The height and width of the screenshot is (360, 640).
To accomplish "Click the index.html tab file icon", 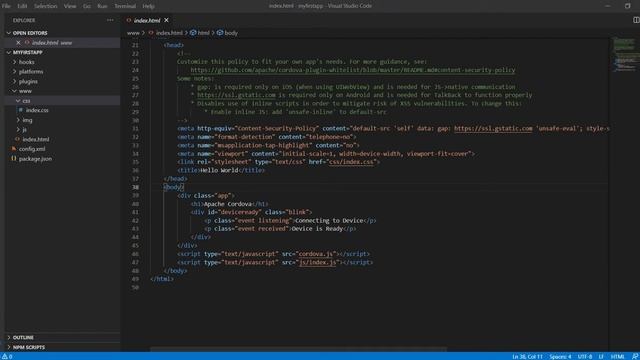I will click(129, 20).
